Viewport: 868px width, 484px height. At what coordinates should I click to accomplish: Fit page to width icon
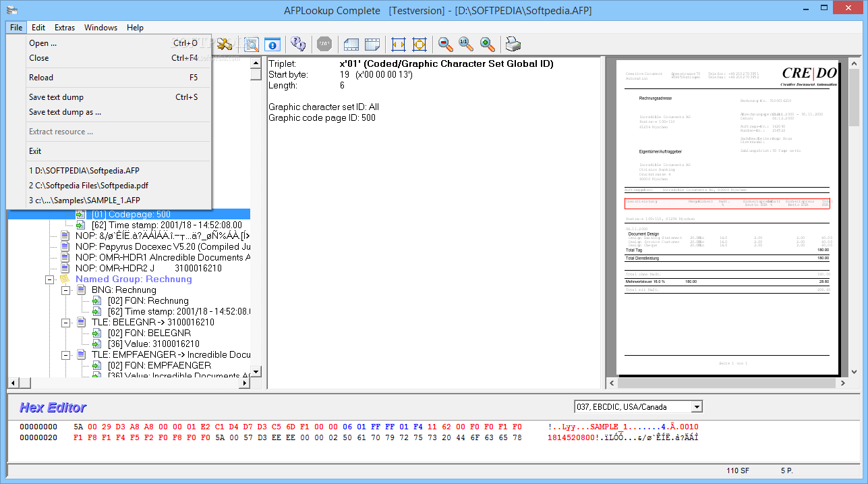click(x=398, y=45)
